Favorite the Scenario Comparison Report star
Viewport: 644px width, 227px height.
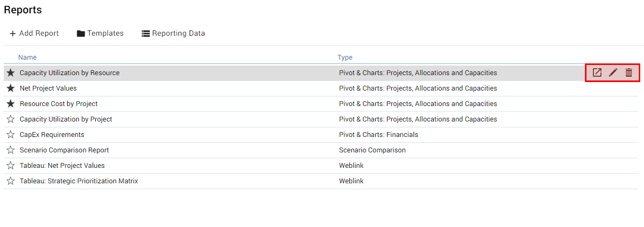point(11,150)
